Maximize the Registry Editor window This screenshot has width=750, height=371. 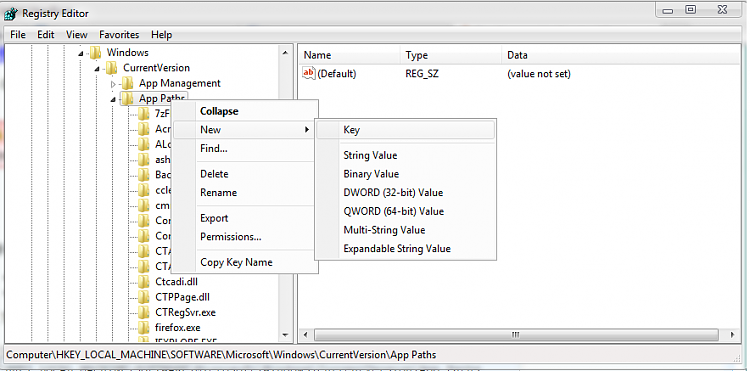[690, 10]
